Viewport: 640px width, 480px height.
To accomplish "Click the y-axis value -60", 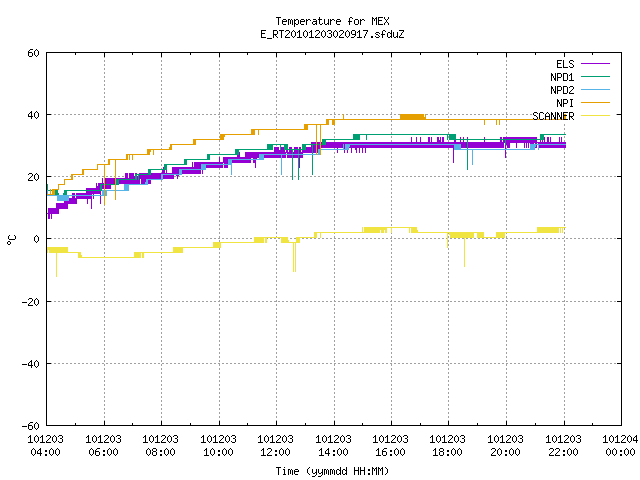I will pos(31,426).
